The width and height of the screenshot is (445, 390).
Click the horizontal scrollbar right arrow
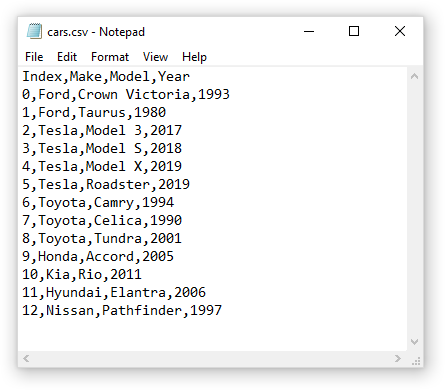(x=397, y=359)
